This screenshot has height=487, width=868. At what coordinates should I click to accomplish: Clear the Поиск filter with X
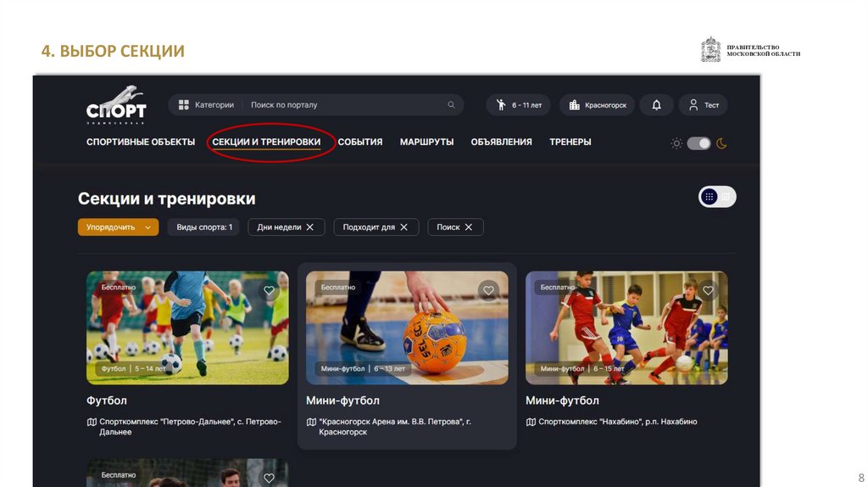[469, 227]
